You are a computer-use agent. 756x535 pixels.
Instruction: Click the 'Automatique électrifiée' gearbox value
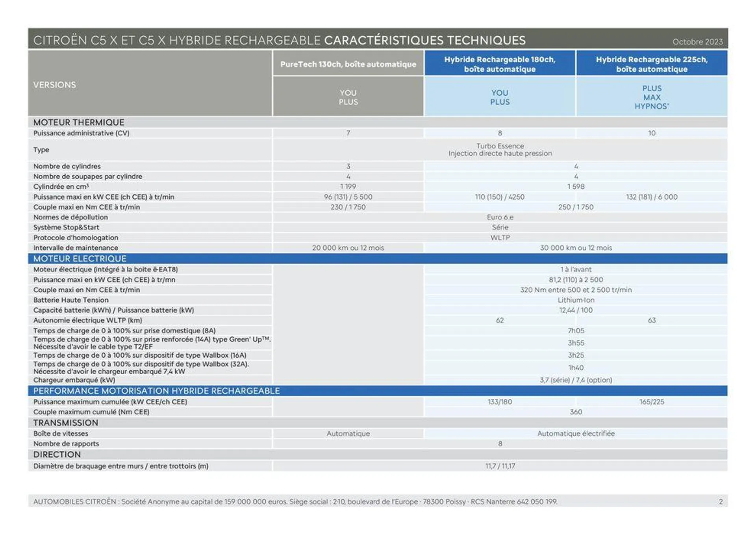[x=576, y=433]
